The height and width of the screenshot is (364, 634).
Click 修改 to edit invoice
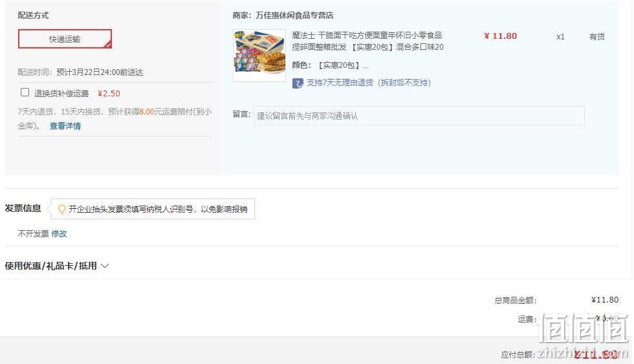tap(59, 233)
